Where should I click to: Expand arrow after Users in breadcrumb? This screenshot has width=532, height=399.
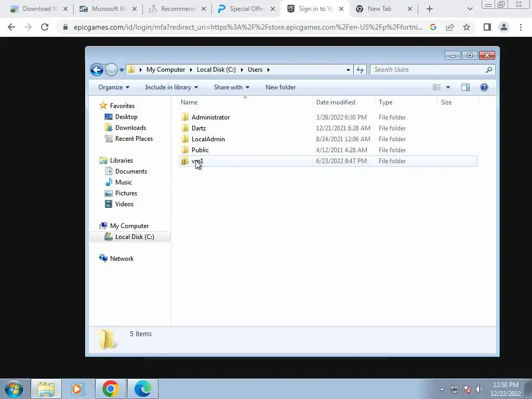(269, 70)
